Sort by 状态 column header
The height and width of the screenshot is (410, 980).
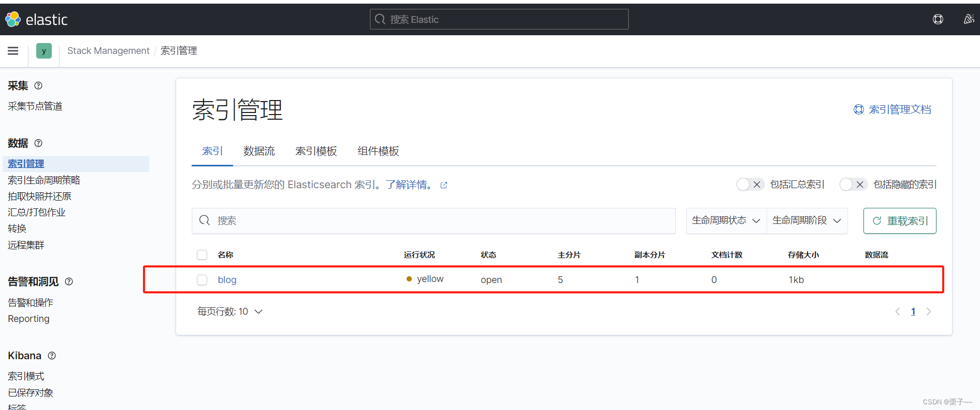click(x=488, y=255)
